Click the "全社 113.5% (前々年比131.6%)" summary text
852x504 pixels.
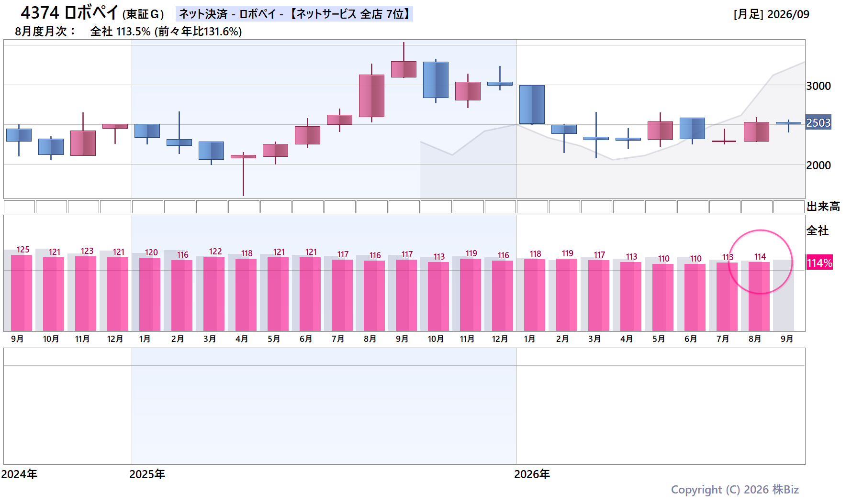[x=166, y=32]
